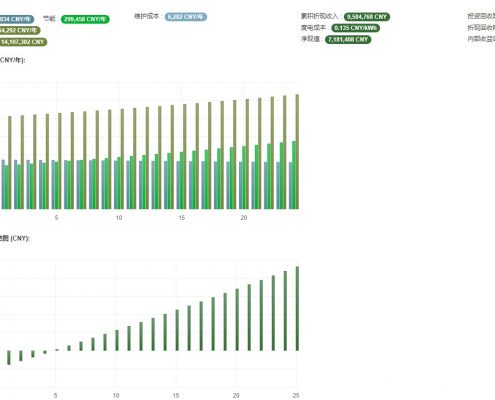Click the first negative bar in the lower chart
The width and height of the screenshot is (495, 400).
click(9, 358)
